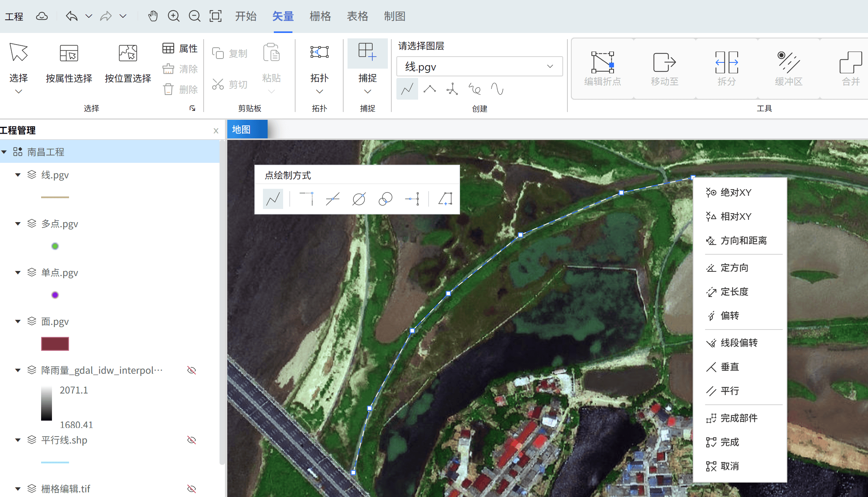Show the 栅格编辑.tif layer via eye icon
This screenshot has height=497, width=868.
(192, 488)
